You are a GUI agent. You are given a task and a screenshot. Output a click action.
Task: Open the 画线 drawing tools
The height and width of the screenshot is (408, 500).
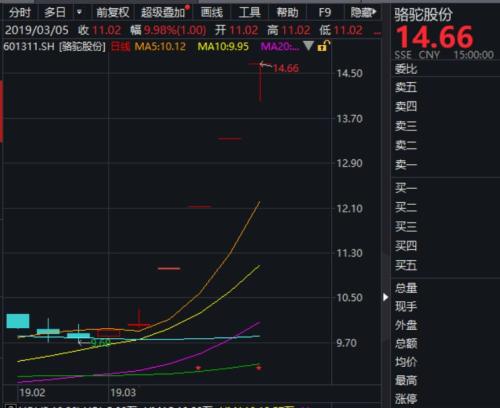(212, 13)
